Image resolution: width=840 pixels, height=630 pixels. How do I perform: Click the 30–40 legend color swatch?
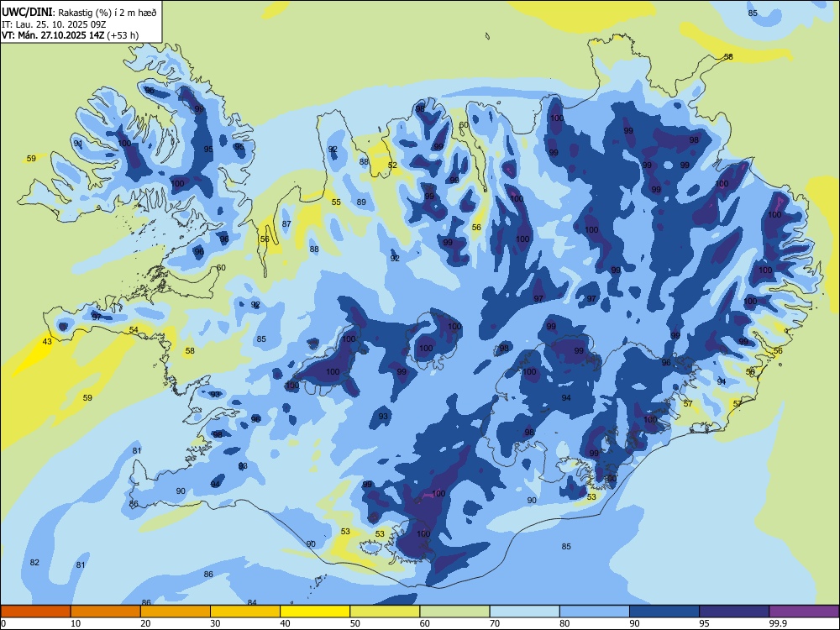coord(245,612)
